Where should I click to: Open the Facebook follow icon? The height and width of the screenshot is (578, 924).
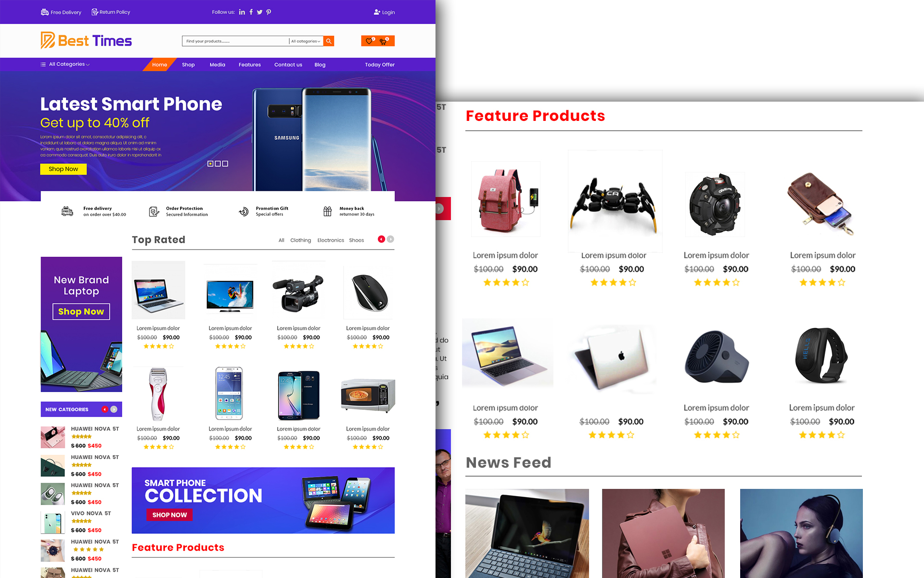tap(251, 12)
